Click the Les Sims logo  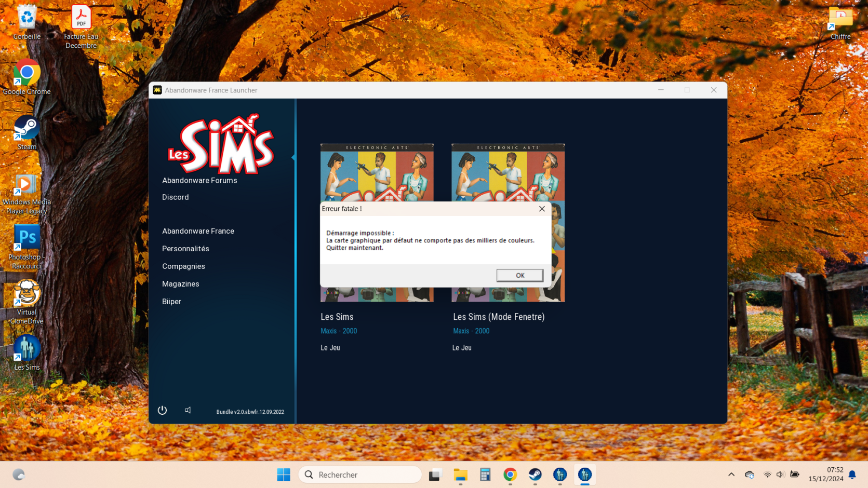[x=221, y=144]
